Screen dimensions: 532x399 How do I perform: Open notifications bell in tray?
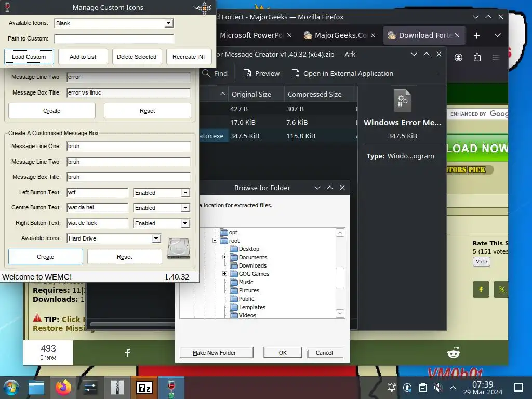point(392,387)
